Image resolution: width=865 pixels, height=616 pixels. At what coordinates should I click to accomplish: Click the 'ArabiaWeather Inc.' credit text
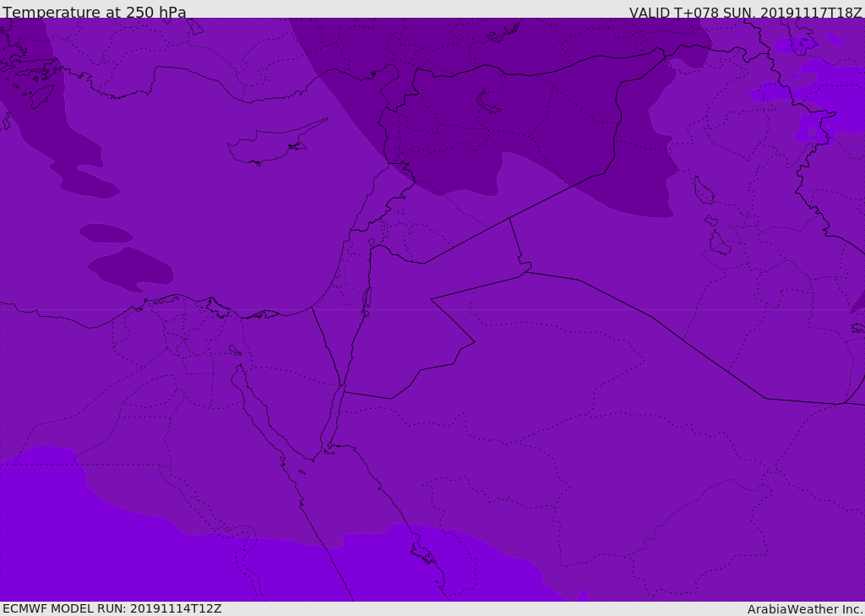[x=805, y=609]
